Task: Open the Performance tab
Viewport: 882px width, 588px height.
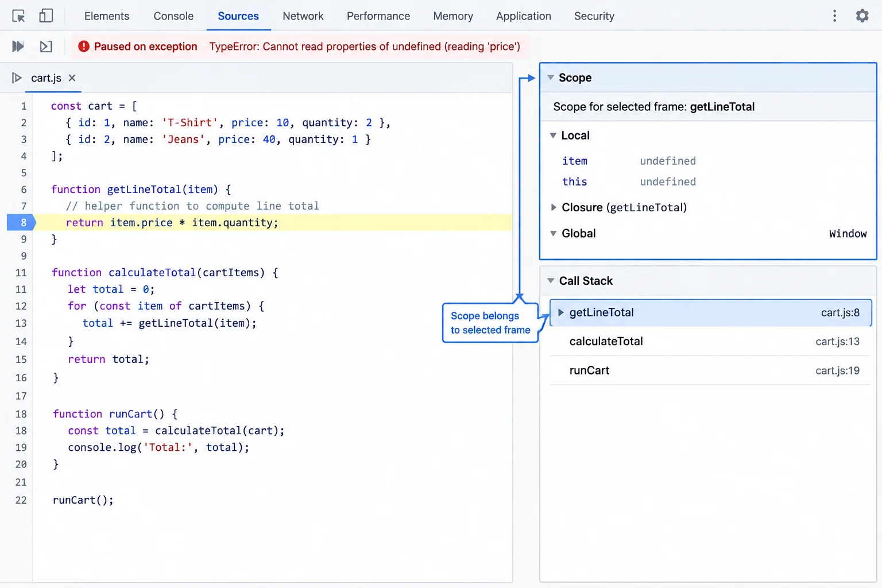Action: click(x=378, y=16)
